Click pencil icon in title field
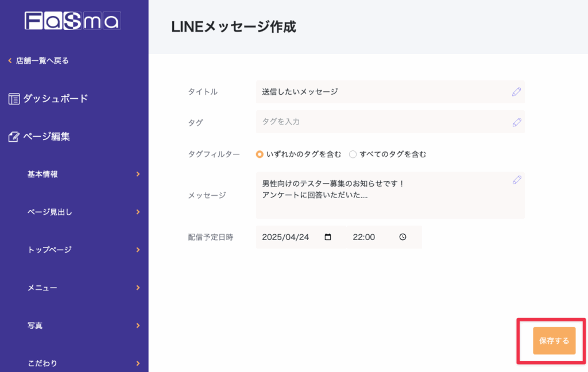Viewport: 588px width, 372px height. pos(516,92)
